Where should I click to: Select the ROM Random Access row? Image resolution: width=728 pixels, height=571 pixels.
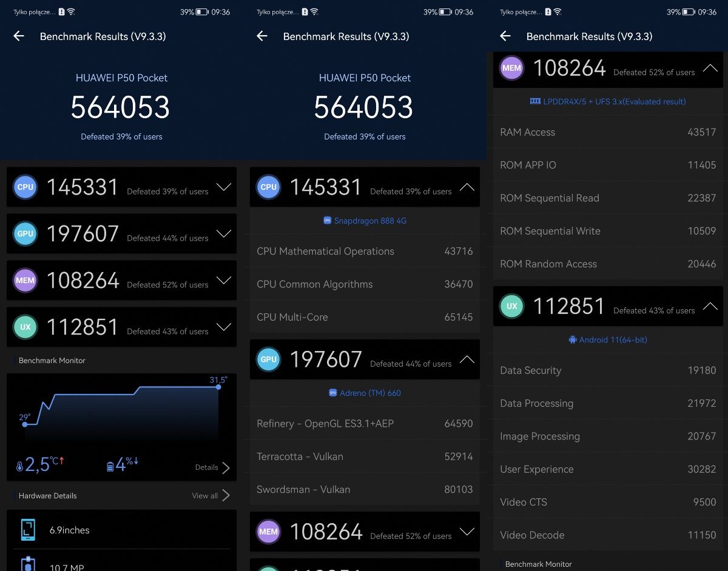click(x=608, y=263)
